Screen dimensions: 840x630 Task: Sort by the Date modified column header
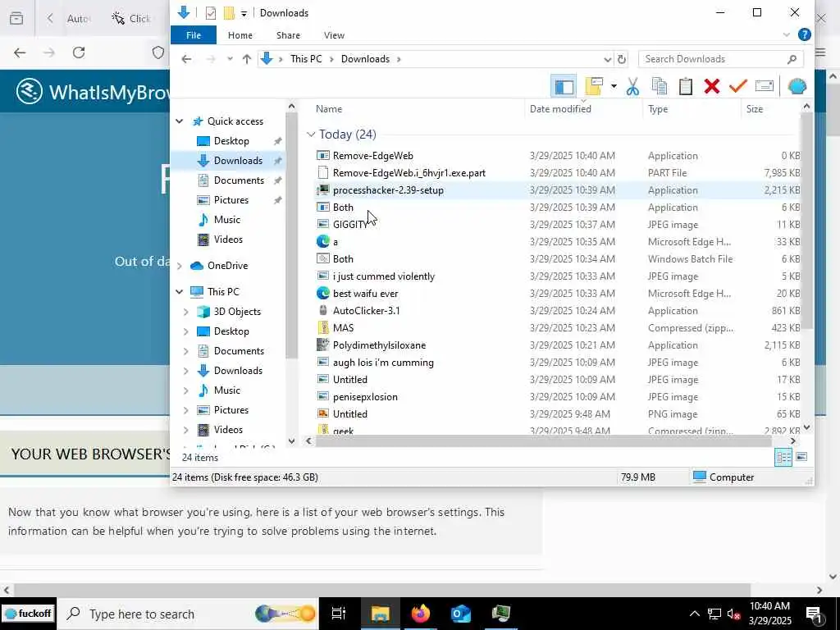pos(560,109)
